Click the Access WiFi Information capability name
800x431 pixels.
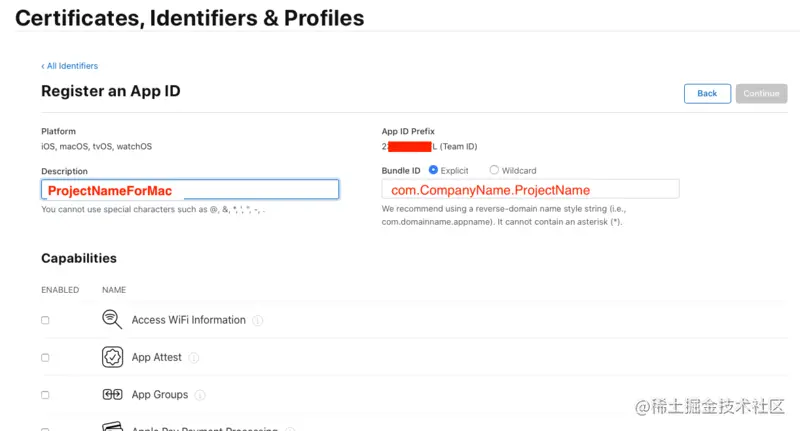188,320
